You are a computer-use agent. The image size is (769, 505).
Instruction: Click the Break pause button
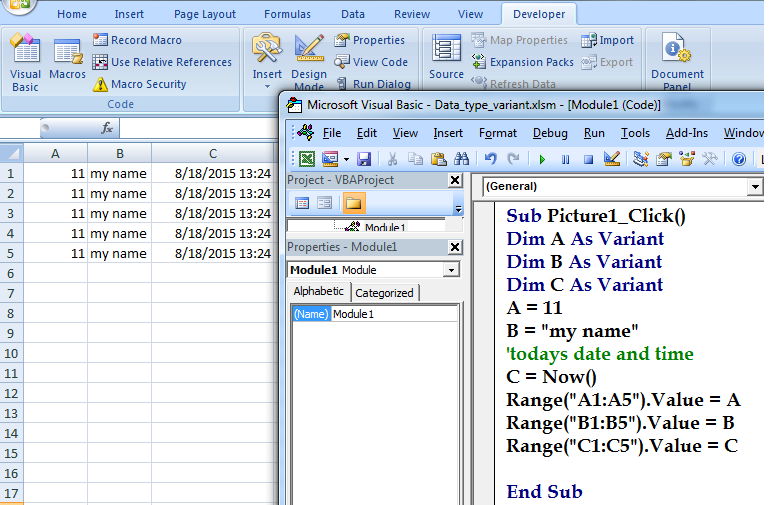(x=565, y=159)
